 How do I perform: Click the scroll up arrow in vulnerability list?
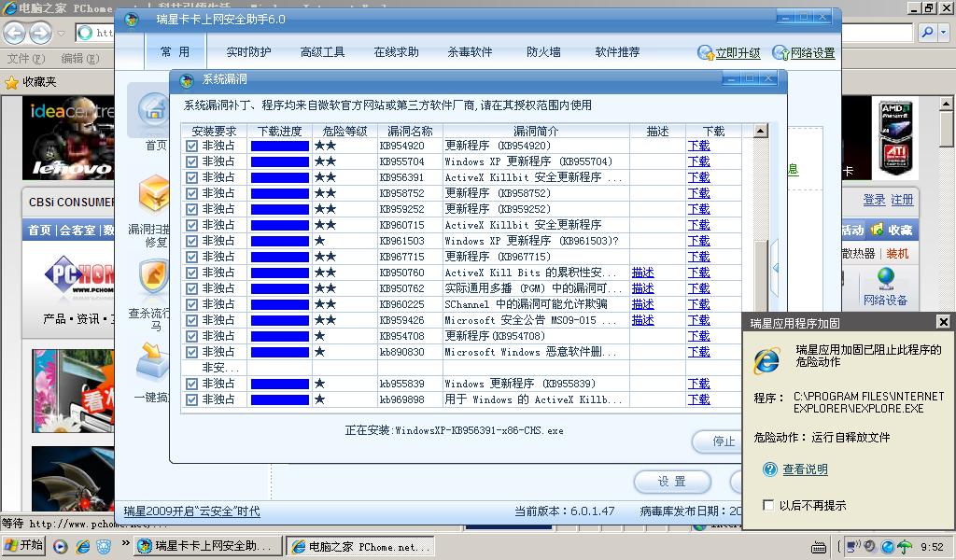coord(760,131)
